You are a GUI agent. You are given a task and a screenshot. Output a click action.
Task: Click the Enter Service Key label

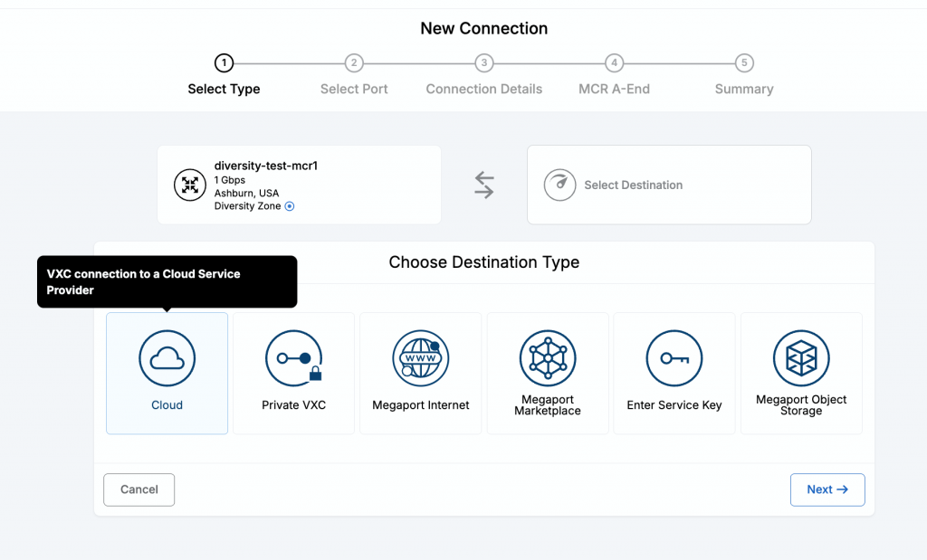point(674,405)
